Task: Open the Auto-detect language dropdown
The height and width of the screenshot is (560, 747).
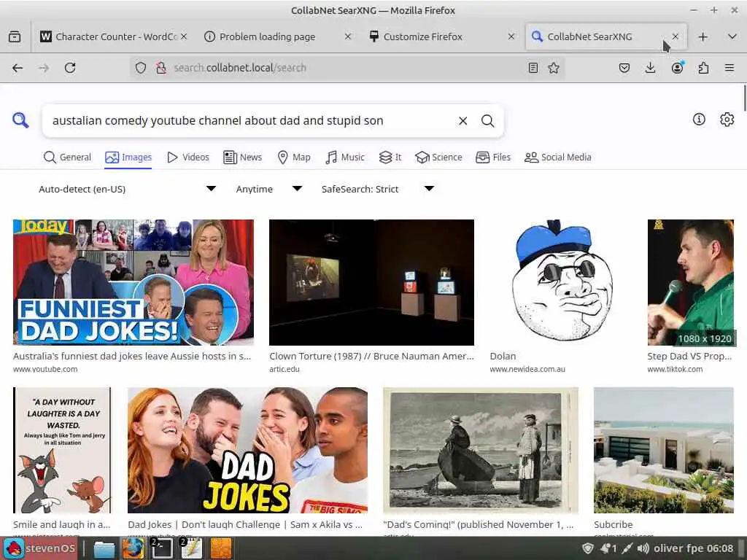Action: 127,189
